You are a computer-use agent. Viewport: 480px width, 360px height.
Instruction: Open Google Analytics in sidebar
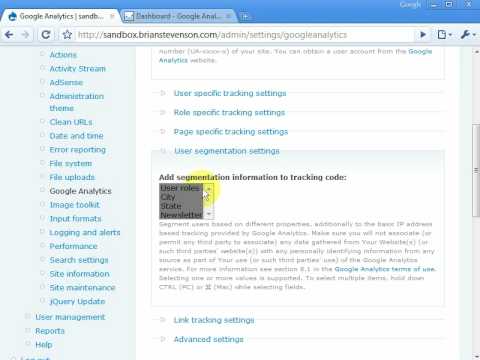(x=80, y=191)
